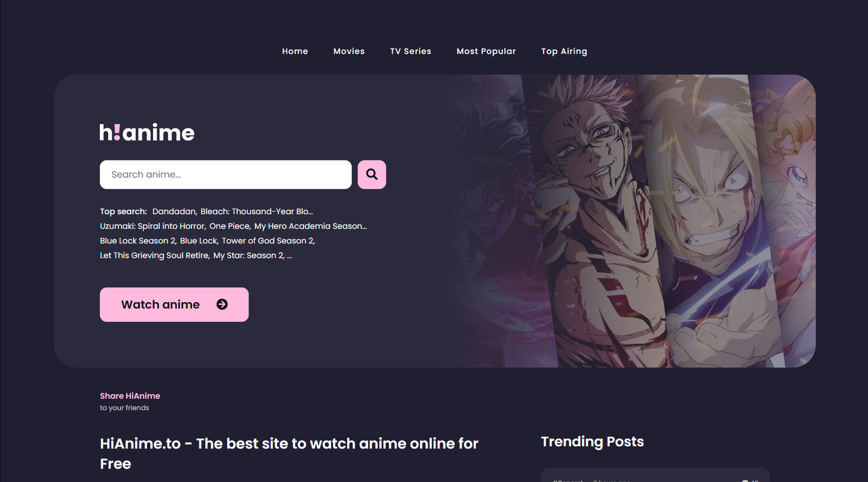
Task: Click the magnifying glass search button
Action: [372, 175]
